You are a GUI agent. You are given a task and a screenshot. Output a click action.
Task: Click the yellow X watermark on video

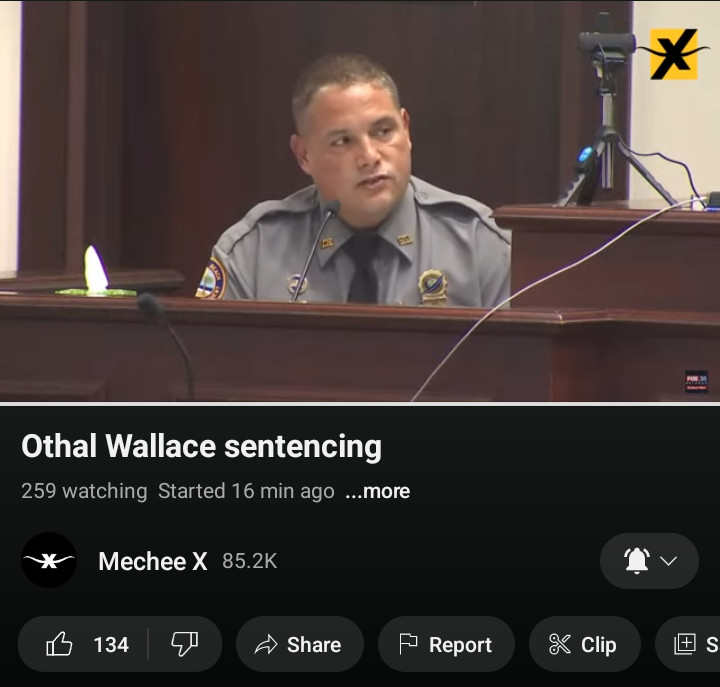tap(673, 53)
